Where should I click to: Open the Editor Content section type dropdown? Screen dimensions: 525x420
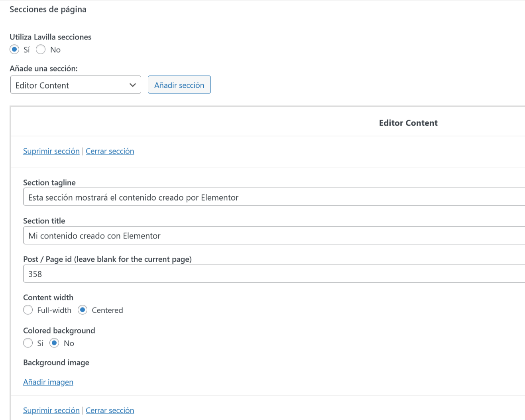click(x=76, y=85)
